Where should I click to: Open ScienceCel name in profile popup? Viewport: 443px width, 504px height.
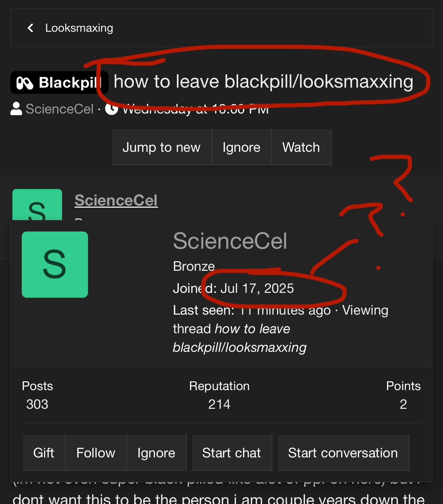pos(230,241)
